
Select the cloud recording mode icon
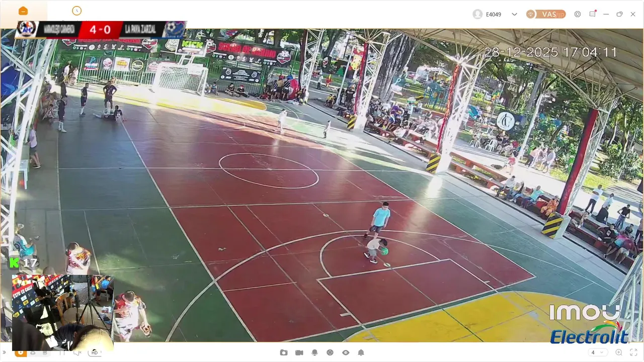33,352
